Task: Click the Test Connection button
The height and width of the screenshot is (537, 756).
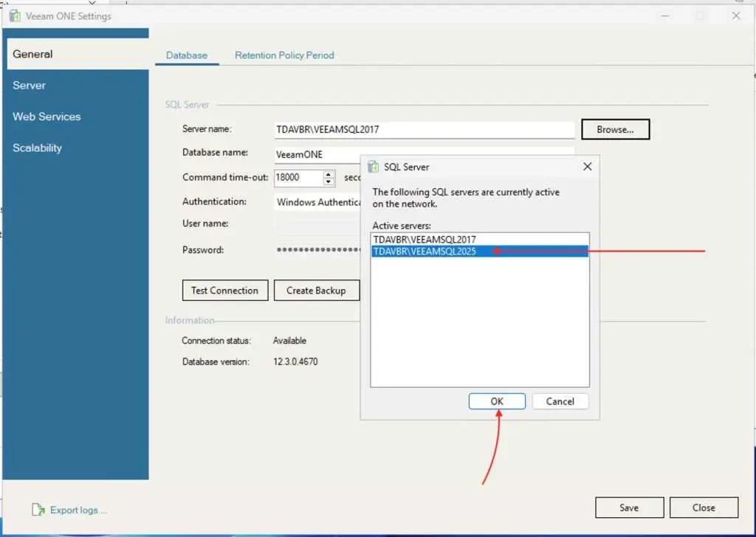Action: coord(225,291)
